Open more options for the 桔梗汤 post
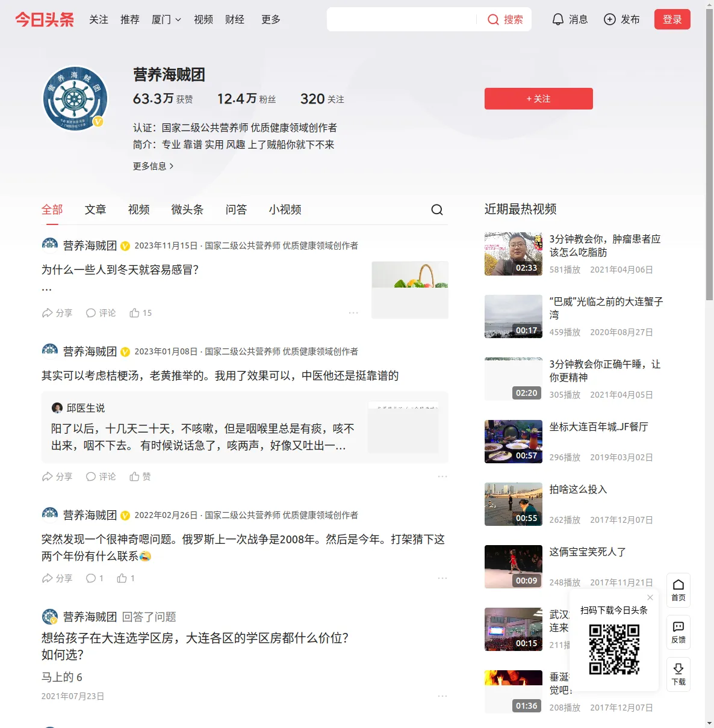The height and width of the screenshot is (728, 714). 442,477
